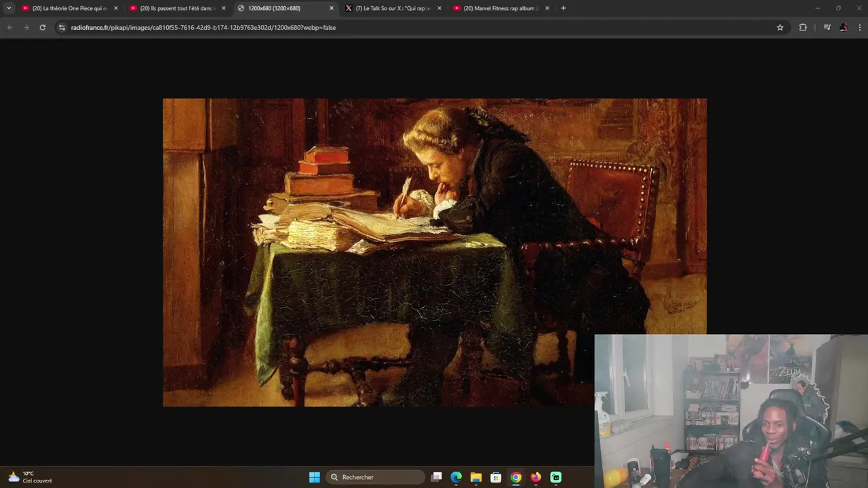The image size is (868, 488).
Task: Close the 1200x680 image tab
Action: click(332, 8)
